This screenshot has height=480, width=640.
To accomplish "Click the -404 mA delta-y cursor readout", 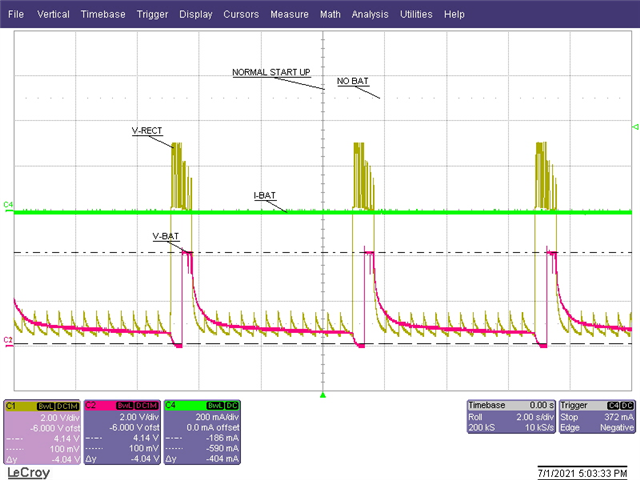I will [223, 459].
